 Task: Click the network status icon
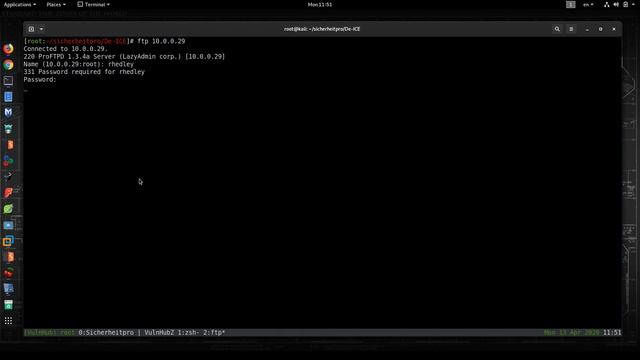tap(607, 4)
